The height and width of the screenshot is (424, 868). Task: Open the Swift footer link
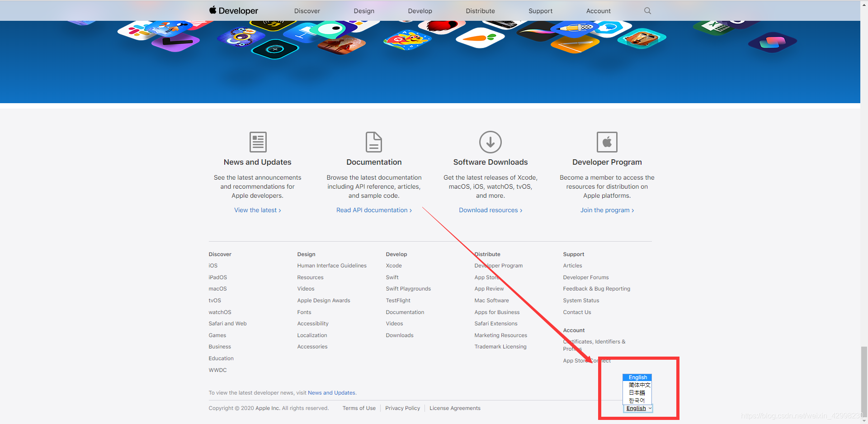click(x=392, y=277)
